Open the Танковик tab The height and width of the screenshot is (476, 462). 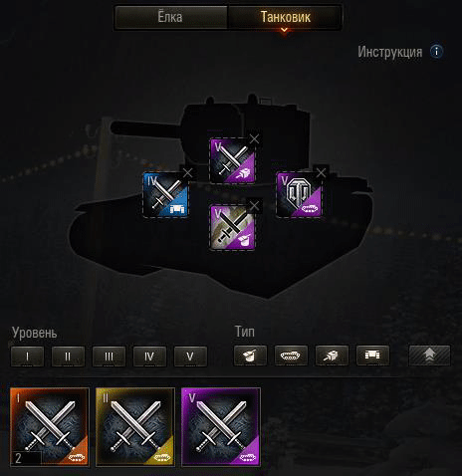(285, 17)
